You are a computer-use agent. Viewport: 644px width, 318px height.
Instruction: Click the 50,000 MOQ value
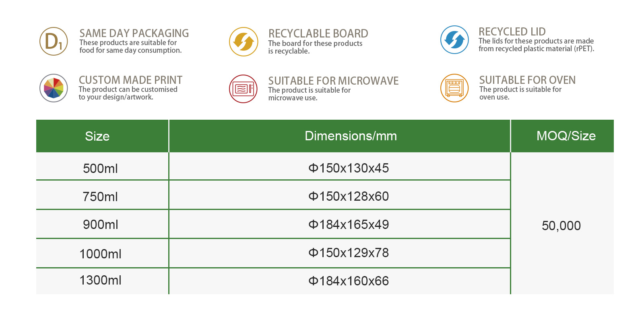[x=561, y=226]
